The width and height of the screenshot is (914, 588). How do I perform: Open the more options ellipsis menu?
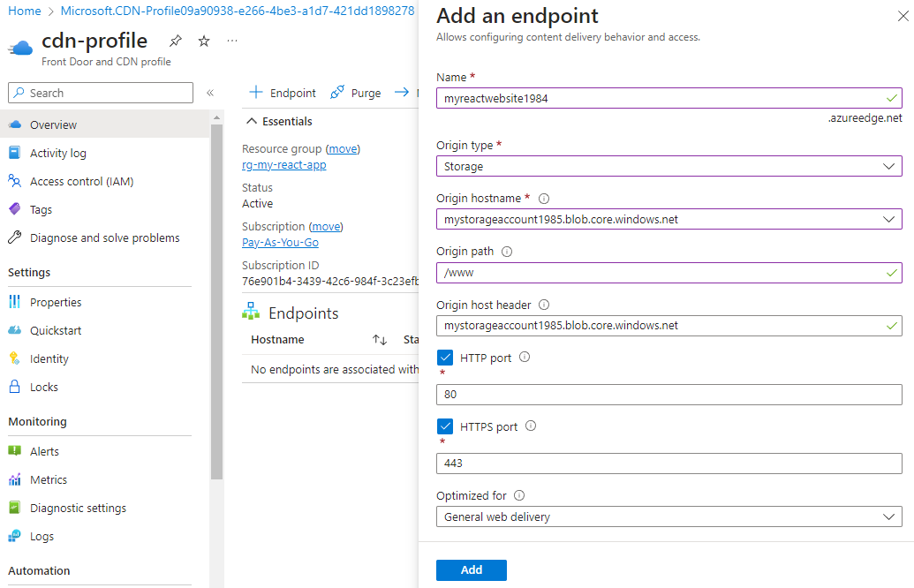(232, 41)
